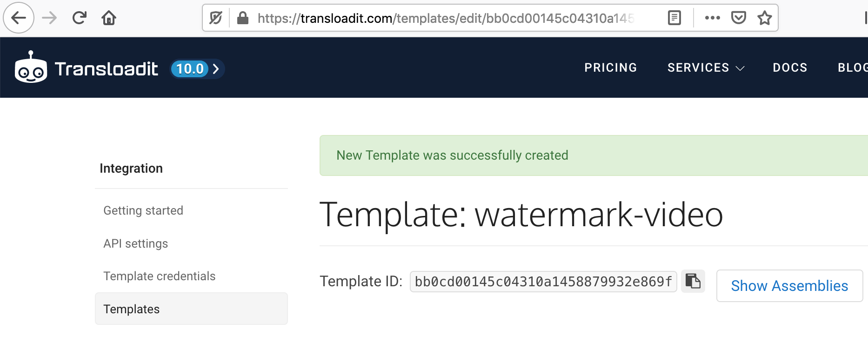Copy the Template ID to clipboard
868x337 pixels.
693,281
